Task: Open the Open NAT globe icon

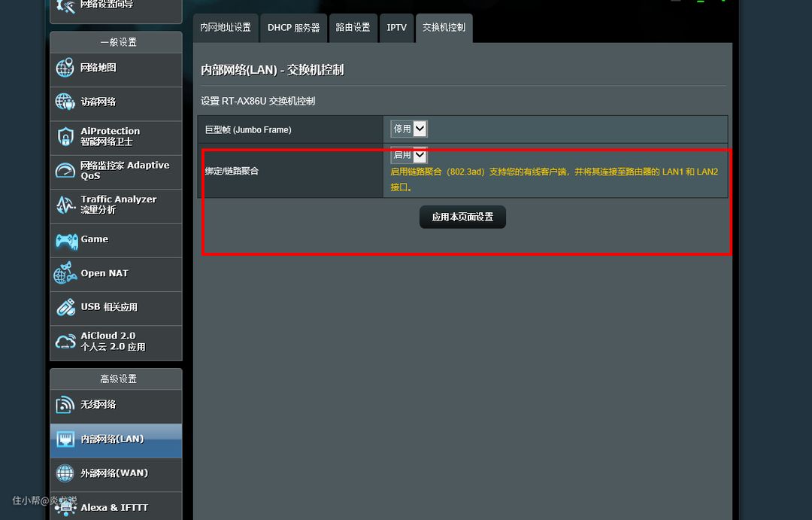Action: click(65, 273)
